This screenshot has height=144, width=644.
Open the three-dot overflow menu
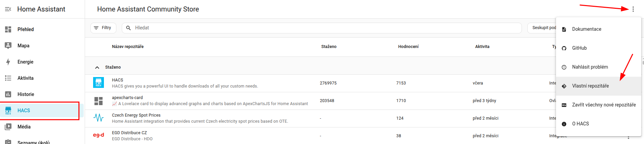pos(633,9)
